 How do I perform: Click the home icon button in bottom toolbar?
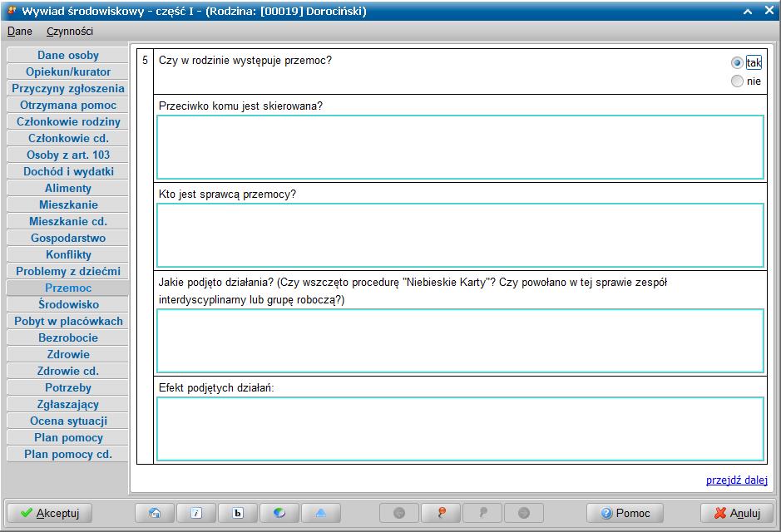tap(155, 513)
